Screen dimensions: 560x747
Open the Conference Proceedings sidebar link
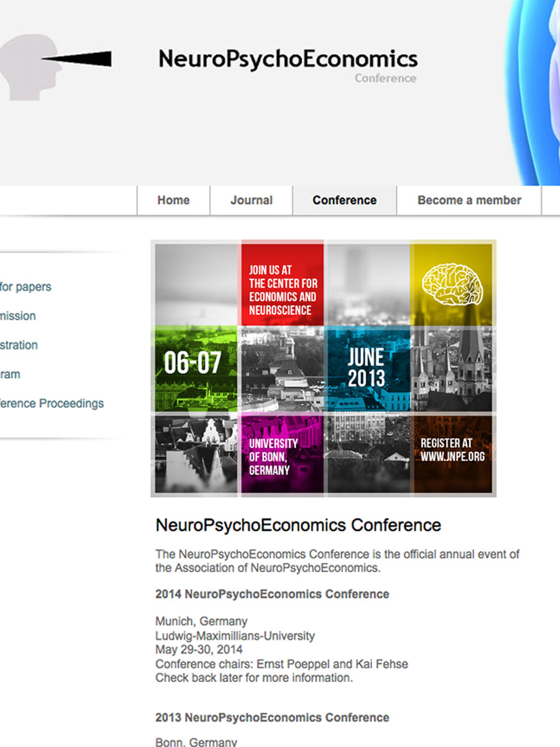pos(52,403)
